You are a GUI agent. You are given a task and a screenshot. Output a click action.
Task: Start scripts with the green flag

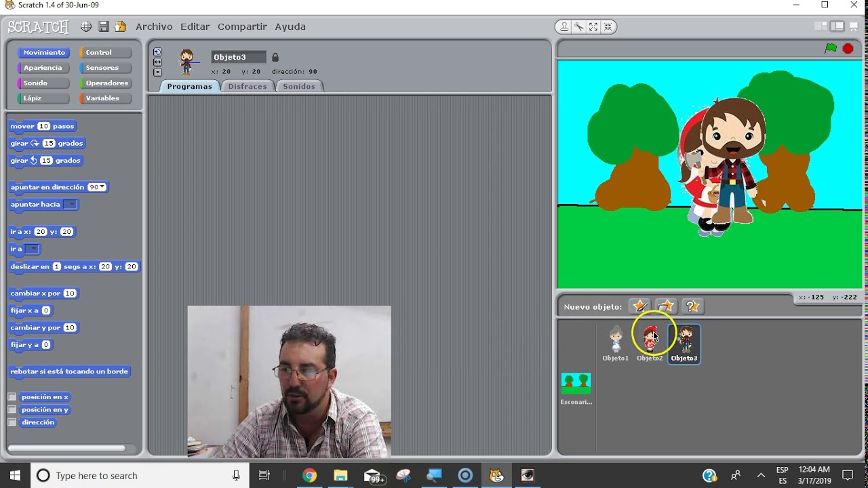tap(831, 48)
